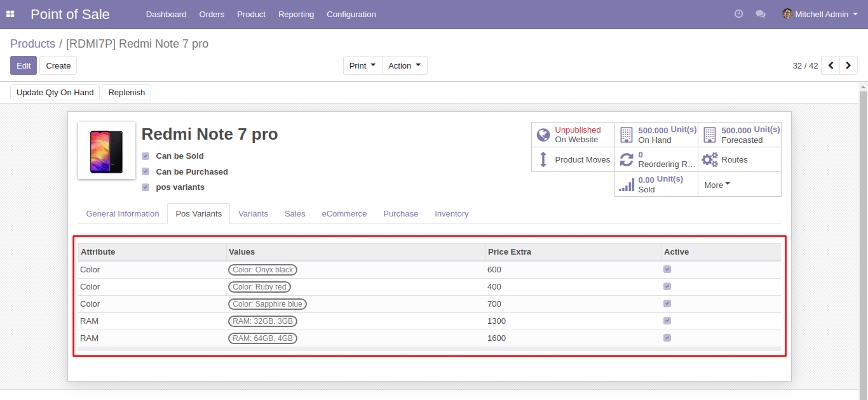Click the On Hand building icon
This screenshot has width=868, height=400.
627,135
